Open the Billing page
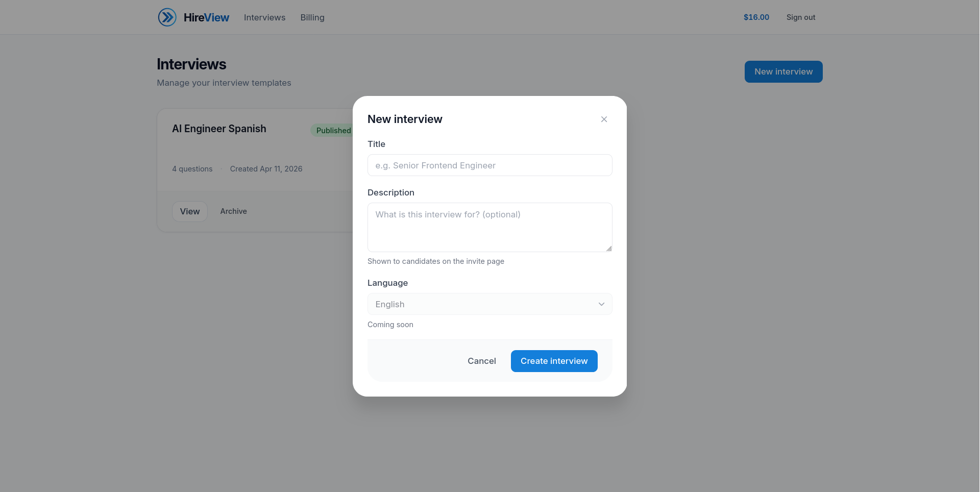This screenshot has height=492, width=980. pyautogui.click(x=312, y=17)
